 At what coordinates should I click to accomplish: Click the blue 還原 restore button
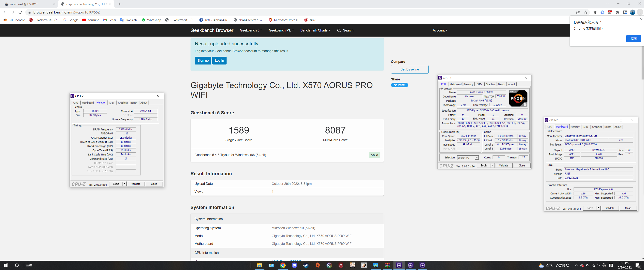click(633, 38)
